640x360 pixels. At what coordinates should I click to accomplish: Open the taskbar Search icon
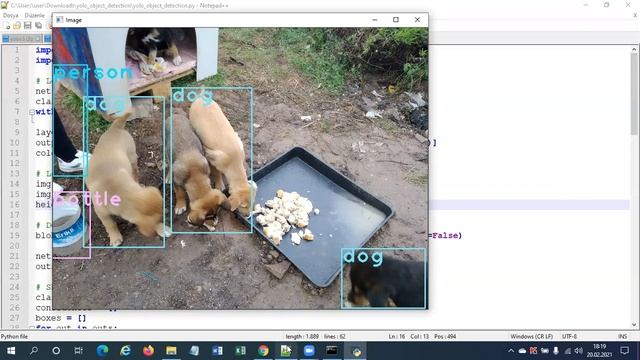pyautogui.click(x=34, y=351)
